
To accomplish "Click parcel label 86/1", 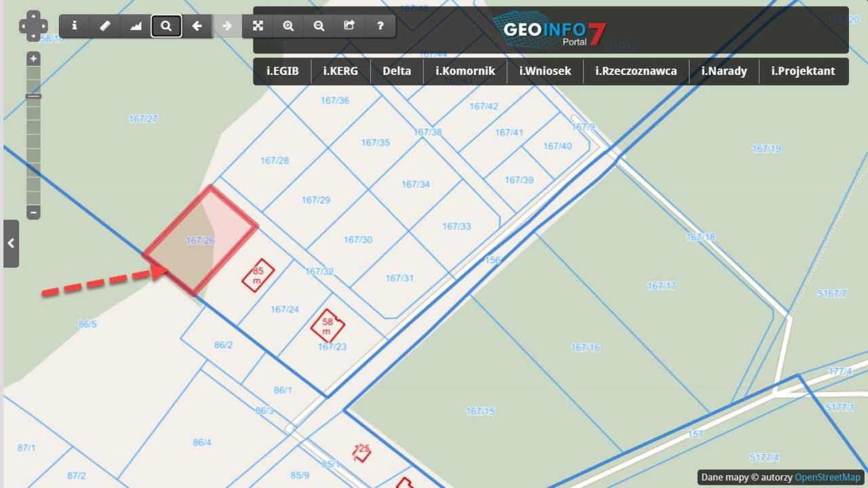I will click(283, 390).
